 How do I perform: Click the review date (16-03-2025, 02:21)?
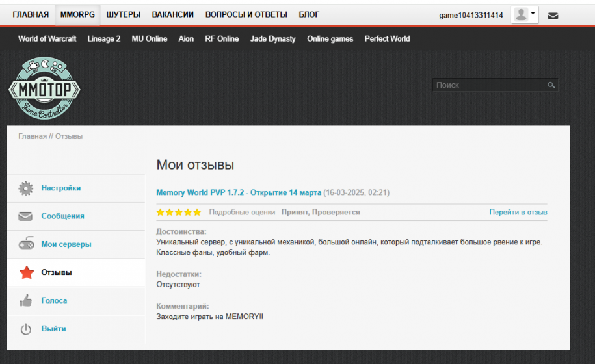356,192
